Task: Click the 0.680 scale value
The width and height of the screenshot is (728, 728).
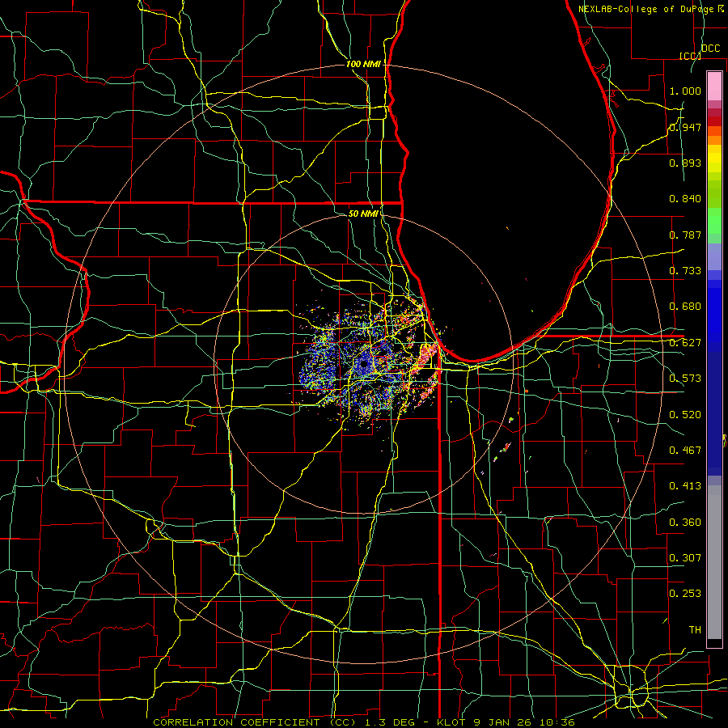Action: pos(685,306)
